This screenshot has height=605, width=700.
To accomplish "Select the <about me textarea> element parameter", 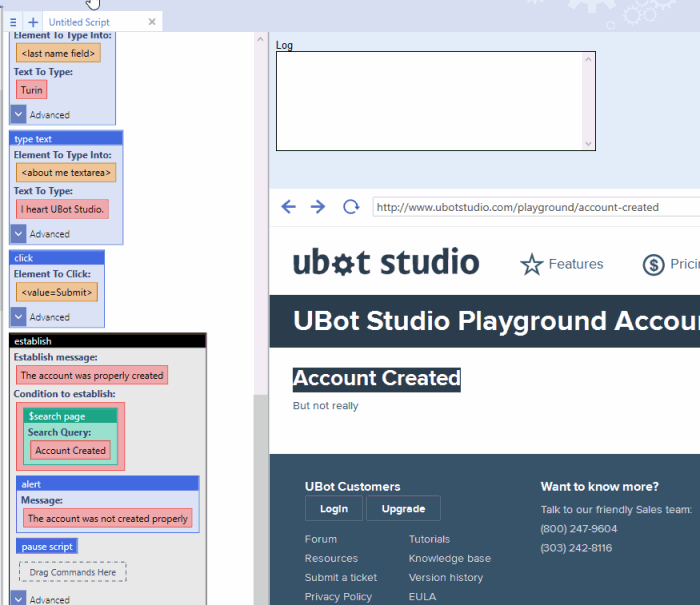I will click(x=66, y=173).
